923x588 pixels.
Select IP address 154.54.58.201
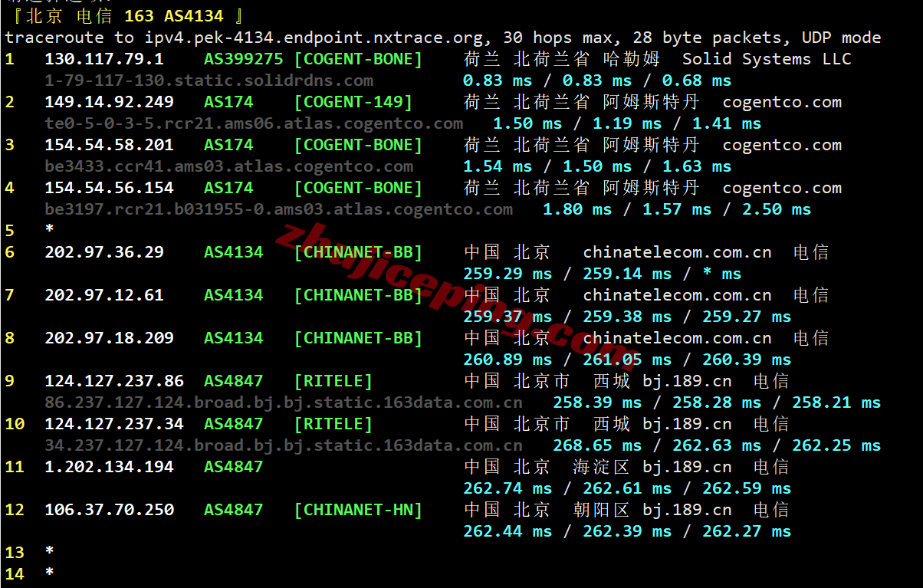point(109,145)
